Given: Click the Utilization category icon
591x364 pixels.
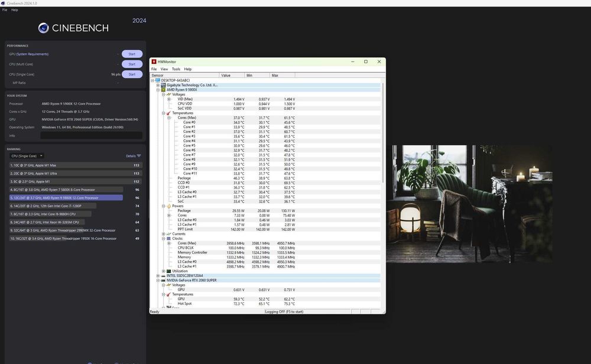Looking at the screenshot, I should coord(168,271).
